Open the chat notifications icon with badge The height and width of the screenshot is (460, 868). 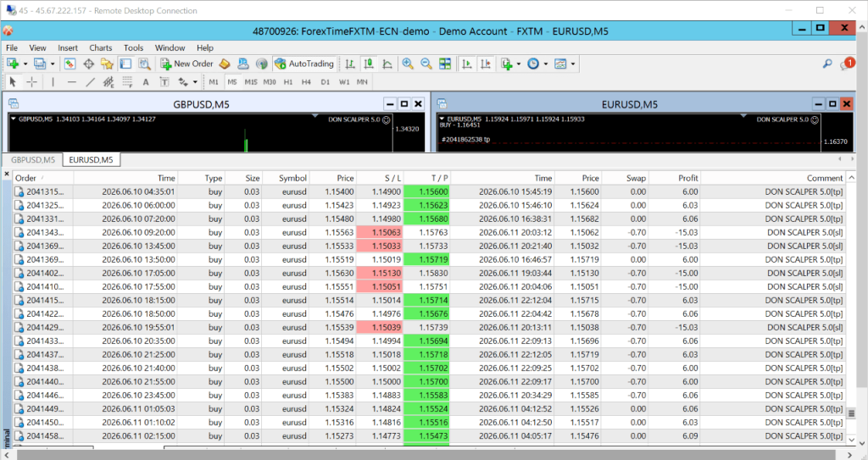click(x=847, y=64)
